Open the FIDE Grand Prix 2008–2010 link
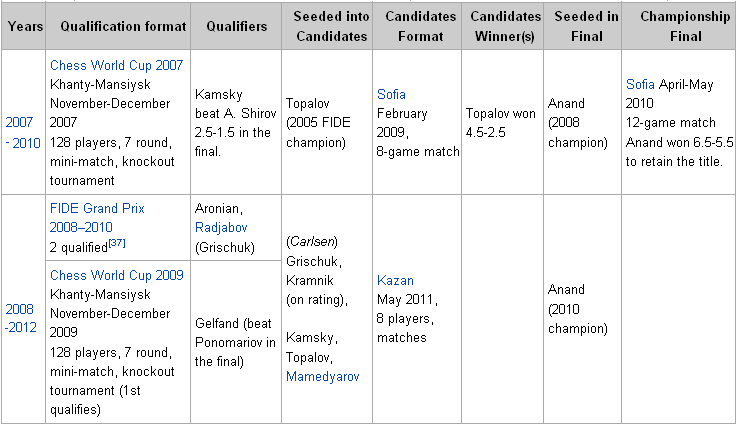737x424 pixels. pos(97,209)
